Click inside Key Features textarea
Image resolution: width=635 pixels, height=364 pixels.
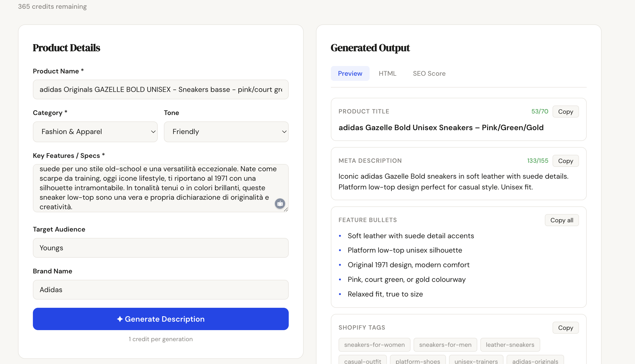(x=154, y=188)
